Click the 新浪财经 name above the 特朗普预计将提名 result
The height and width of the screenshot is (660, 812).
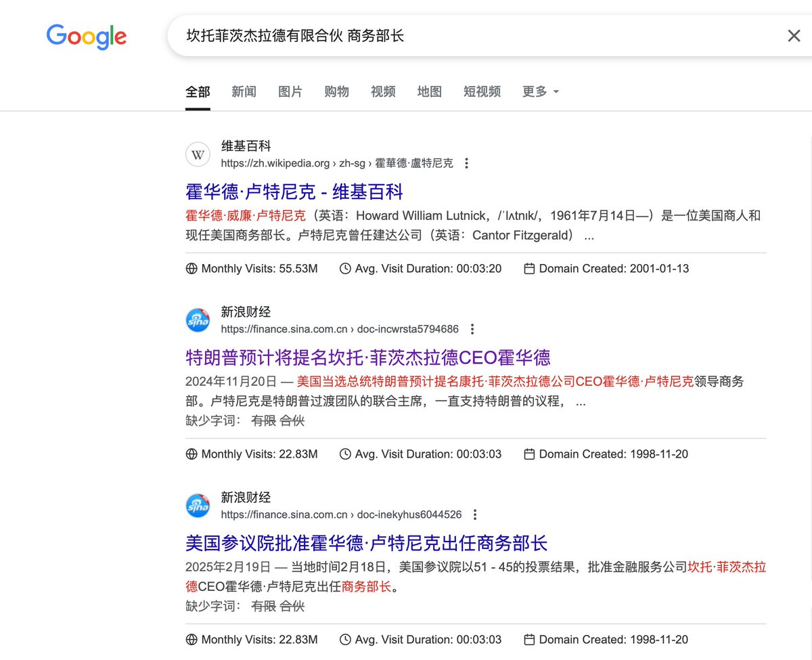(x=246, y=311)
